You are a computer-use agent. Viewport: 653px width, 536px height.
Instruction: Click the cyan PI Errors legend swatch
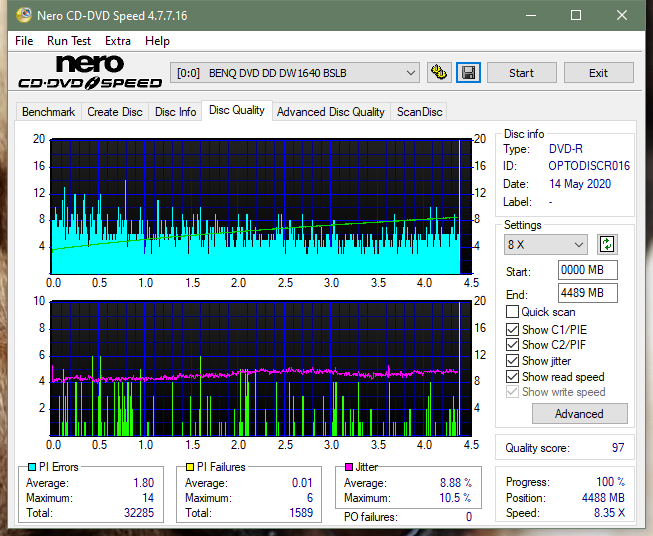pyautogui.click(x=32, y=467)
